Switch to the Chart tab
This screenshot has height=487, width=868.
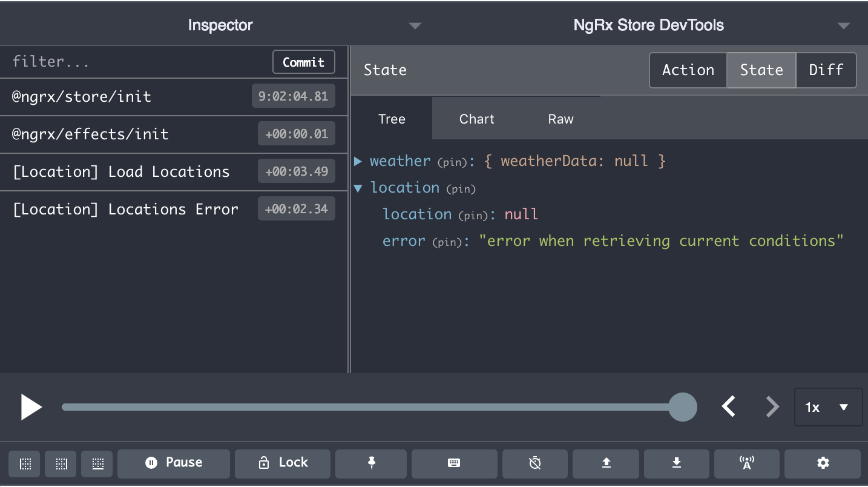pos(476,119)
